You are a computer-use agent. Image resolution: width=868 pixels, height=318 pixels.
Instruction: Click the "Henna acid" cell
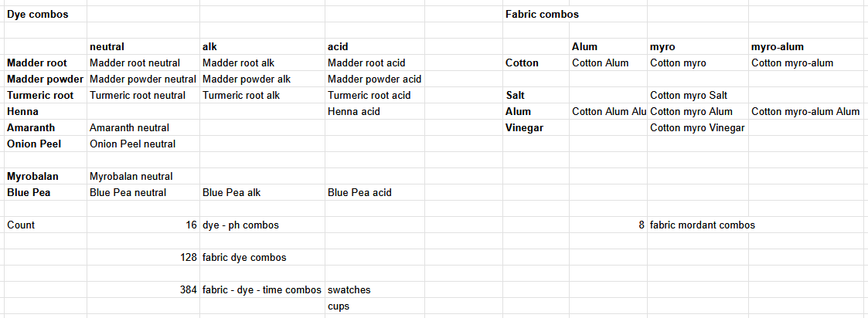tap(353, 112)
